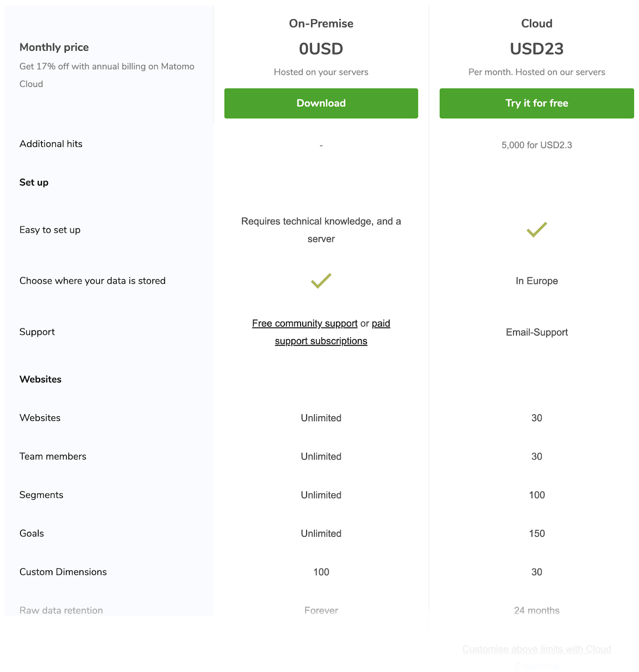
Task: Click the USD23 Cloud price
Action: tap(537, 49)
